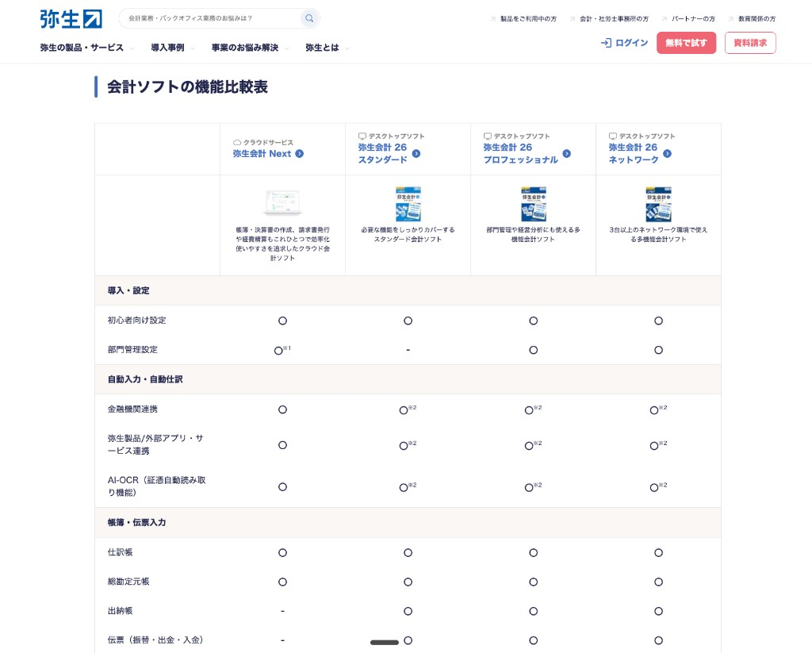
Task: Click arrow icon beside 弥生会計 26 プロフェッショナル
Action: pos(566,153)
